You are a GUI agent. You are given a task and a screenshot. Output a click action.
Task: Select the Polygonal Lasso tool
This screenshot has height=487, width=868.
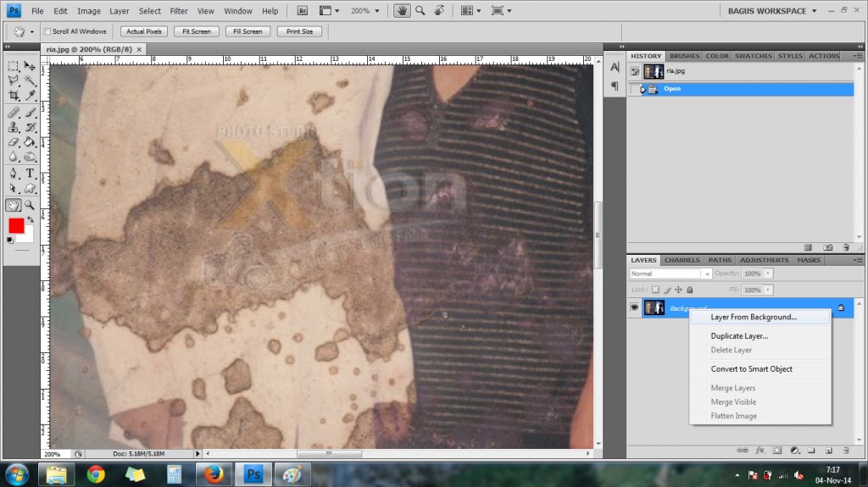pyautogui.click(x=14, y=80)
